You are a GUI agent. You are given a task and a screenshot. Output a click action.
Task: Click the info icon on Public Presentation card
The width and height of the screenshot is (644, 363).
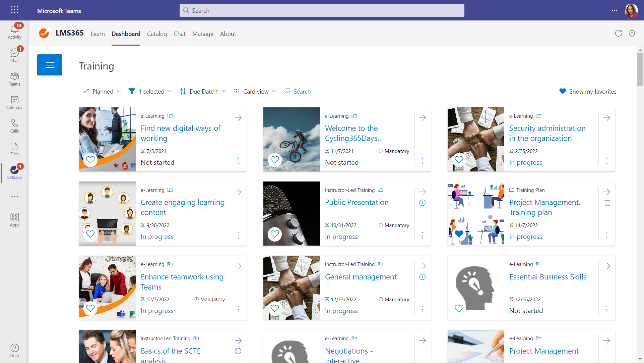tap(422, 203)
